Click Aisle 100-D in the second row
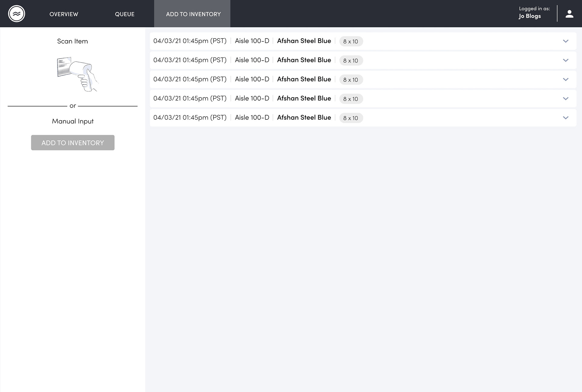Image resolution: width=582 pixels, height=392 pixels. click(x=252, y=60)
